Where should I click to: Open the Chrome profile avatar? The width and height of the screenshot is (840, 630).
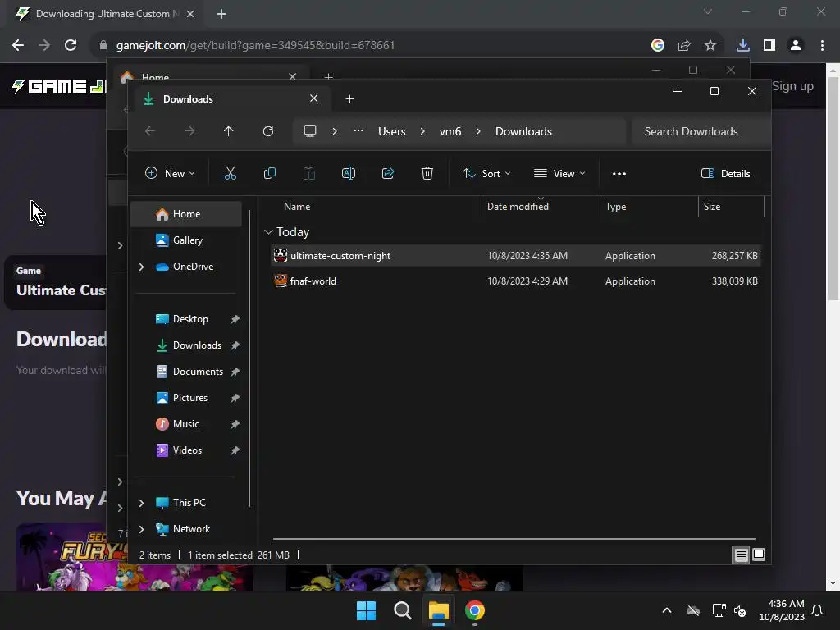(x=796, y=45)
